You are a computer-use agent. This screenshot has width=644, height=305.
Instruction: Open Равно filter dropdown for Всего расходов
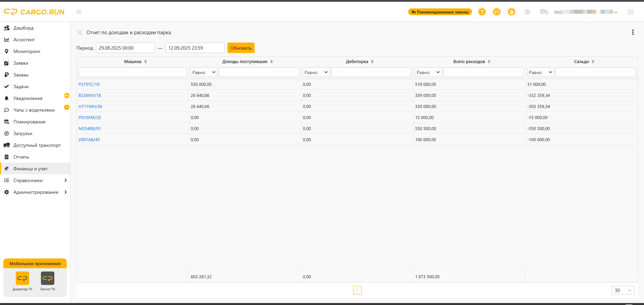[x=428, y=72]
